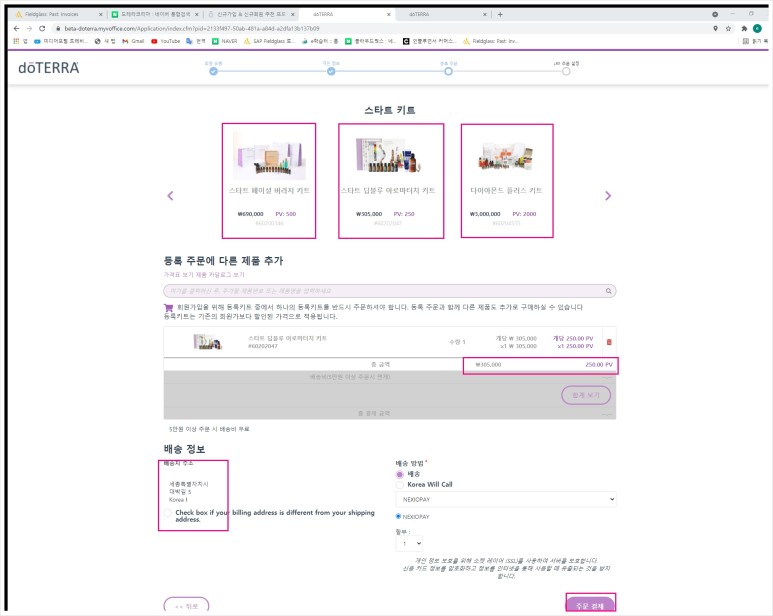Open the browser extensions puzzle icon
This screenshot has height=616, width=773.
pyautogui.click(x=744, y=29)
